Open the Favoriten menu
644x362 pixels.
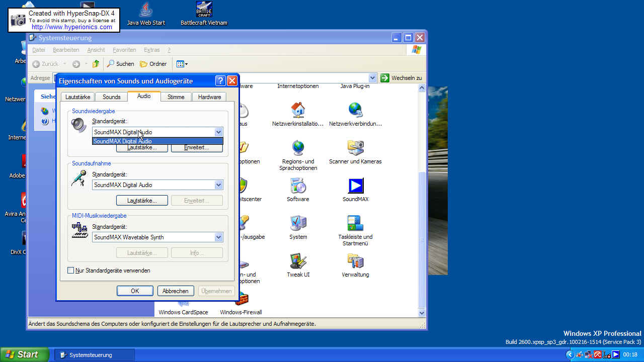coord(124,50)
